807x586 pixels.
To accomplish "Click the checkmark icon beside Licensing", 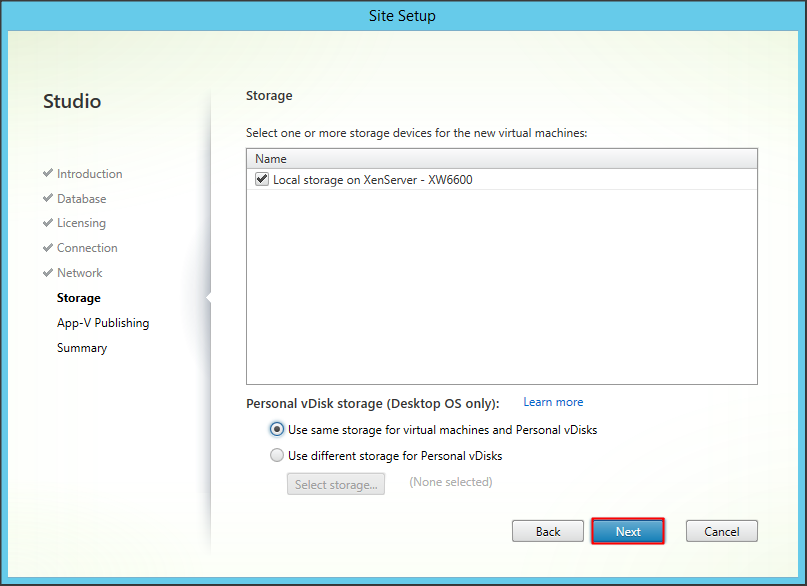I will click(x=48, y=223).
